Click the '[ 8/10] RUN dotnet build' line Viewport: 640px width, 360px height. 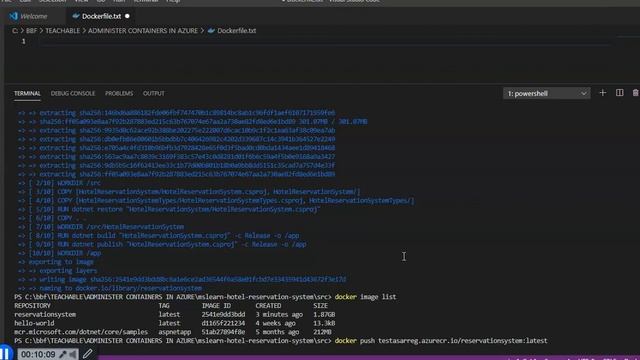pos(158,236)
